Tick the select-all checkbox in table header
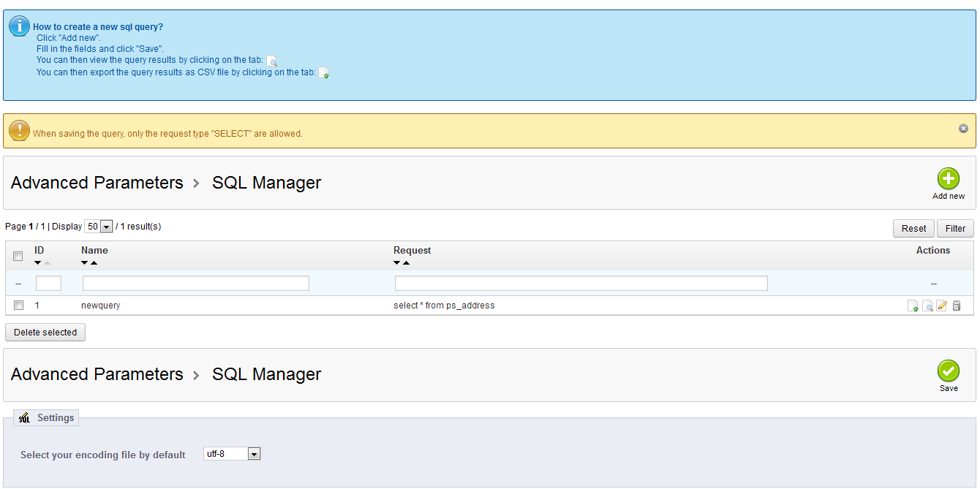The width and height of the screenshot is (980, 489). (18, 257)
